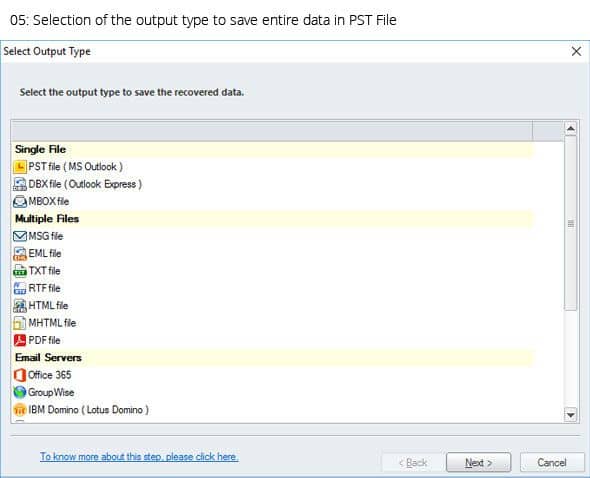The width and height of the screenshot is (590, 478).
Task: Click the MSG file envelope icon
Action: 20,236
